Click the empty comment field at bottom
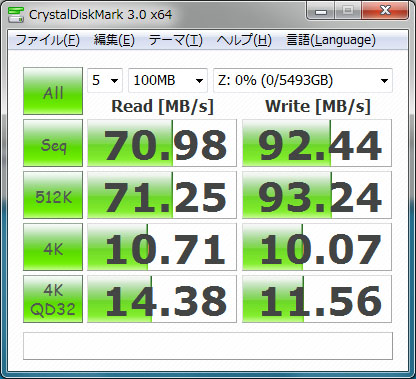This screenshot has height=379, width=416. [x=208, y=346]
